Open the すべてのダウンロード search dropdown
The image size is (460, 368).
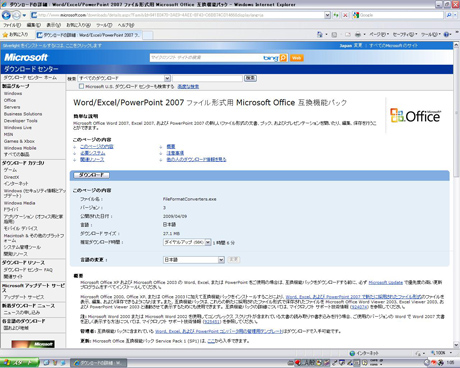coord(124,78)
